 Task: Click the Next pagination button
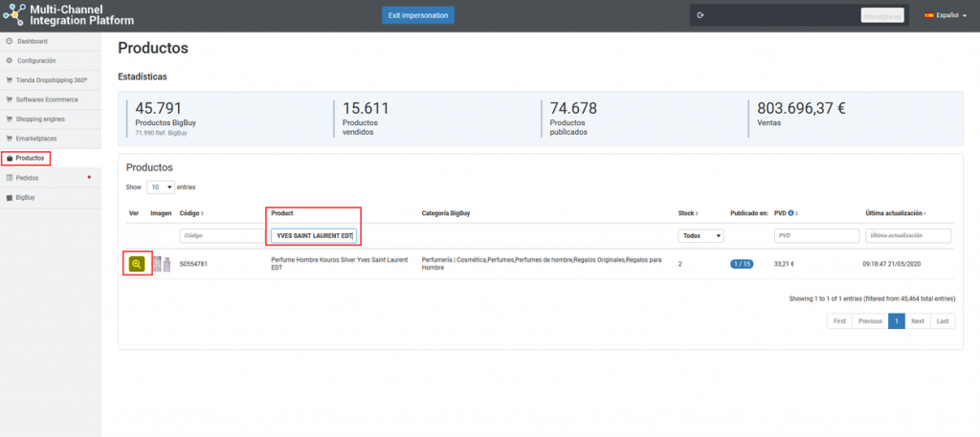(x=917, y=321)
